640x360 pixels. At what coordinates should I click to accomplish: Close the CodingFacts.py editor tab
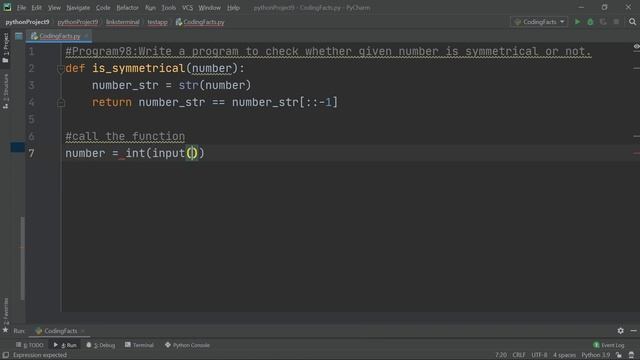click(86, 36)
